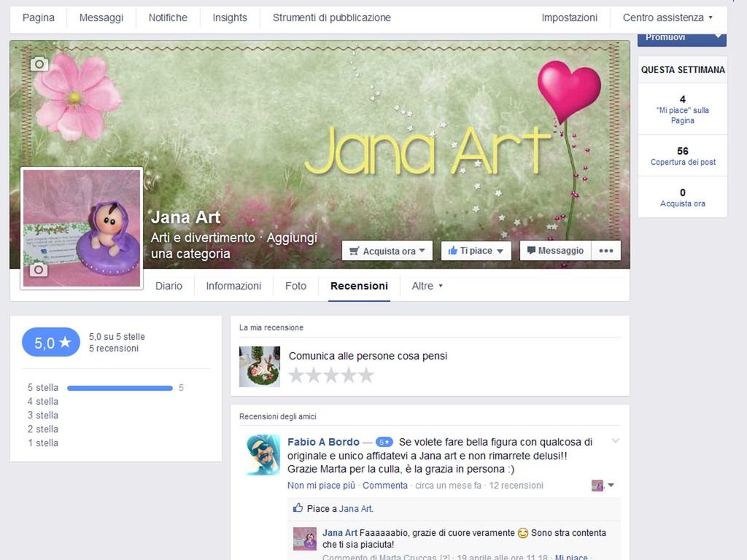Open Fabio A Bordo's profile link
The image size is (747, 560).
coord(323,442)
